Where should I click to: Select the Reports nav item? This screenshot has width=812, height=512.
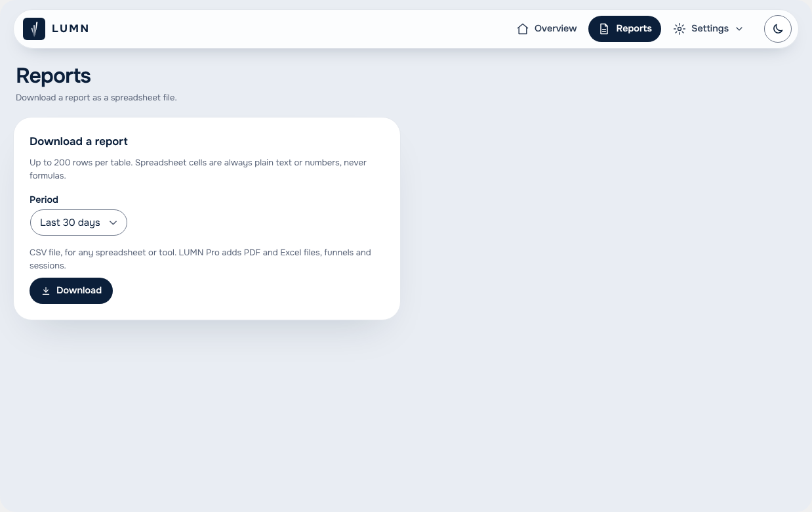(624, 29)
